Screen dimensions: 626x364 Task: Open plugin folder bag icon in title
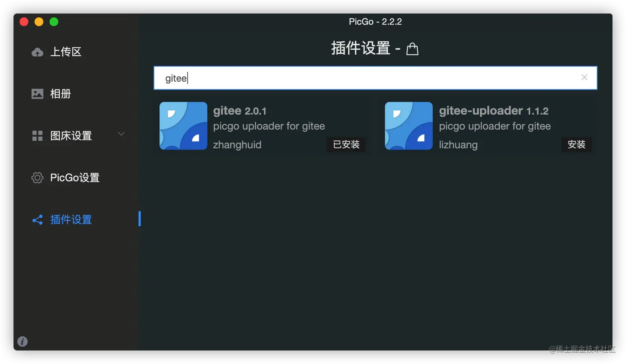(x=412, y=49)
